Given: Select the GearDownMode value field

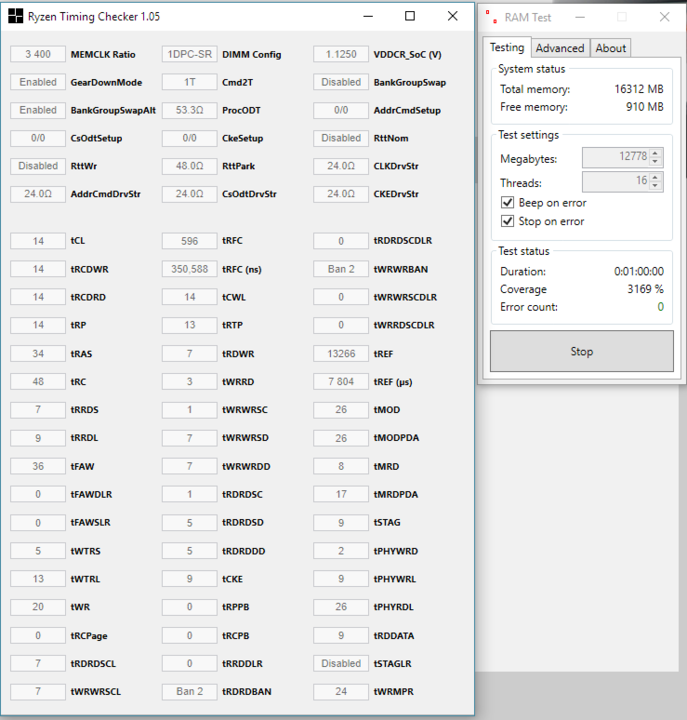Looking at the screenshot, I should pyautogui.click(x=38, y=82).
